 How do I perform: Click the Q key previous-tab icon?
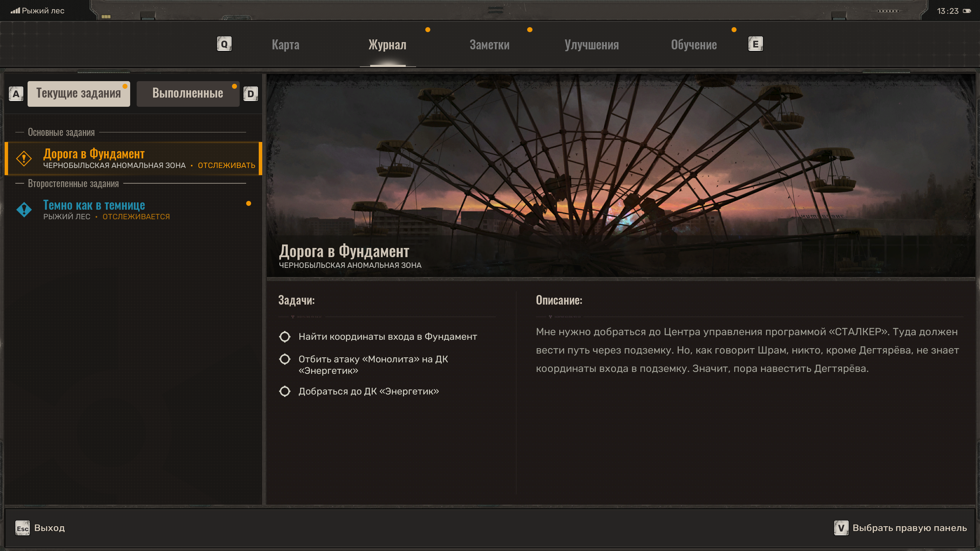click(x=224, y=44)
